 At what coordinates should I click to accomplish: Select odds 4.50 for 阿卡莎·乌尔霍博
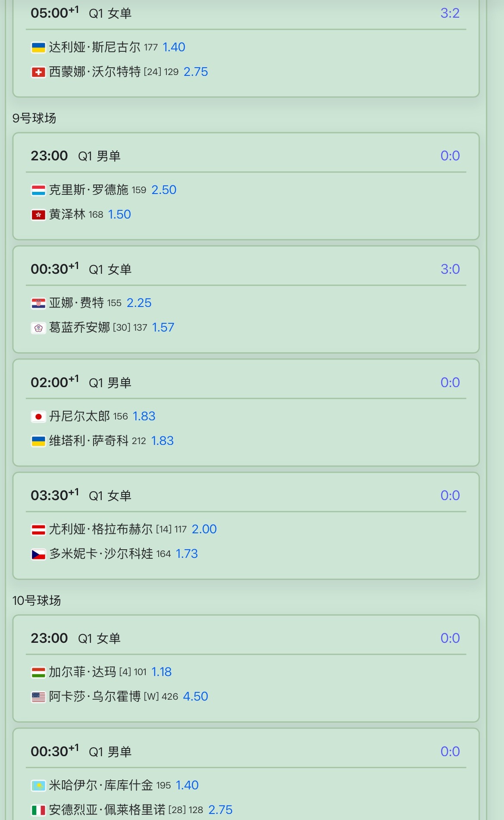[x=196, y=696]
